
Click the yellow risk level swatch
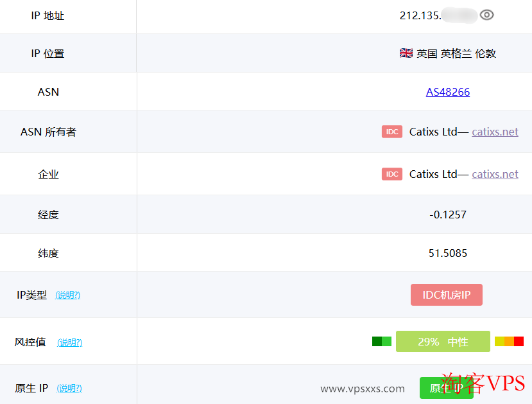[499, 342]
